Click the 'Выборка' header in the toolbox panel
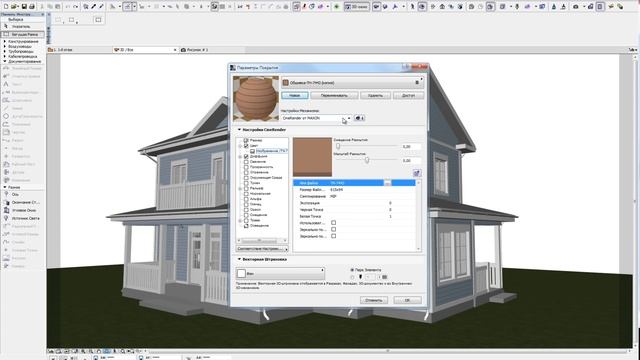Screen dimensions: 640x360 coord(16,20)
